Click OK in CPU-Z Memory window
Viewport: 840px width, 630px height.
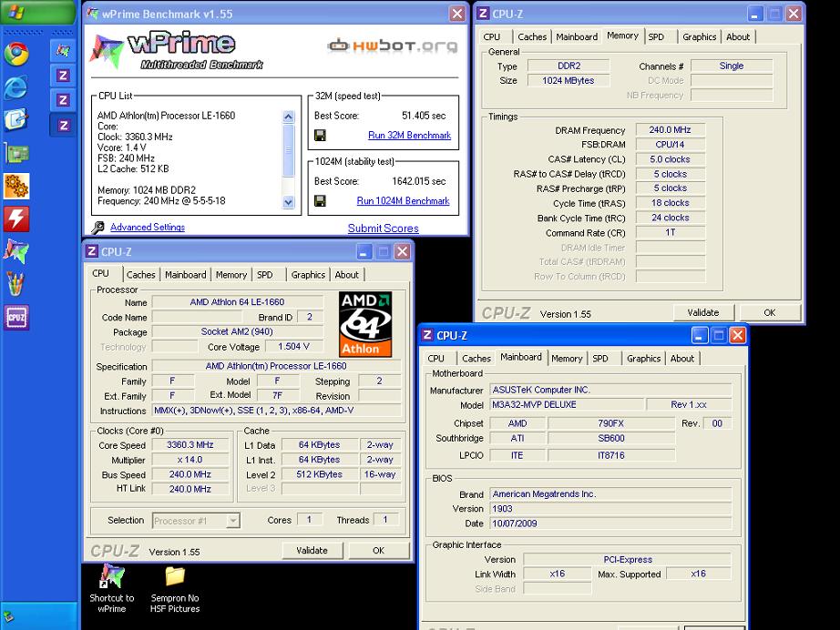770,312
